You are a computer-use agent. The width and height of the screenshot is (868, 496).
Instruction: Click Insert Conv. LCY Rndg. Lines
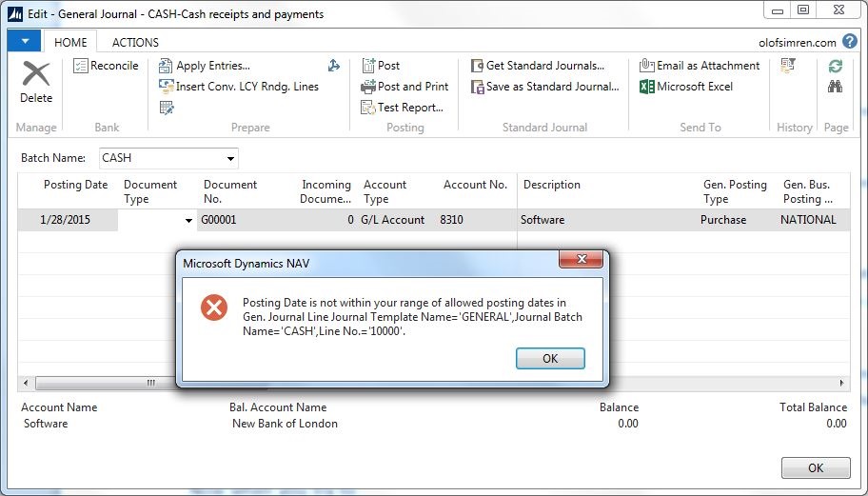[239, 87]
